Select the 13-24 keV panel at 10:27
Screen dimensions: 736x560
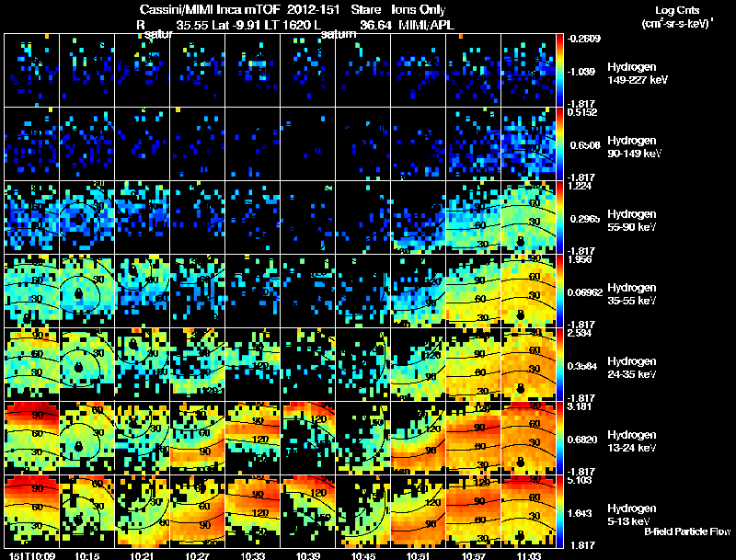tap(198, 439)
